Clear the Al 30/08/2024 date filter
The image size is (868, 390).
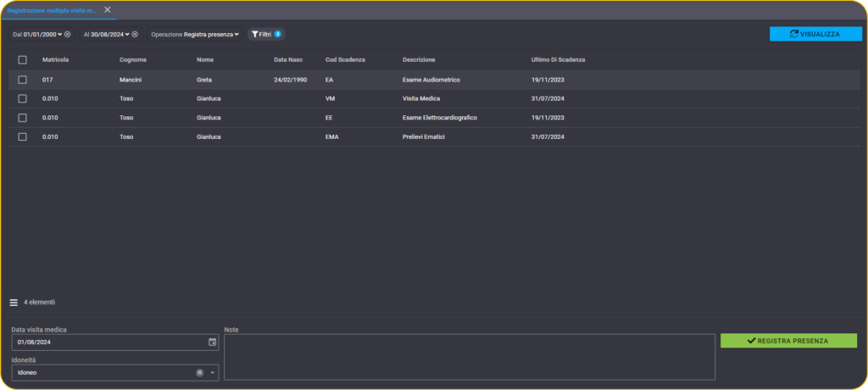pyautogui.click(x=135, y=35)
